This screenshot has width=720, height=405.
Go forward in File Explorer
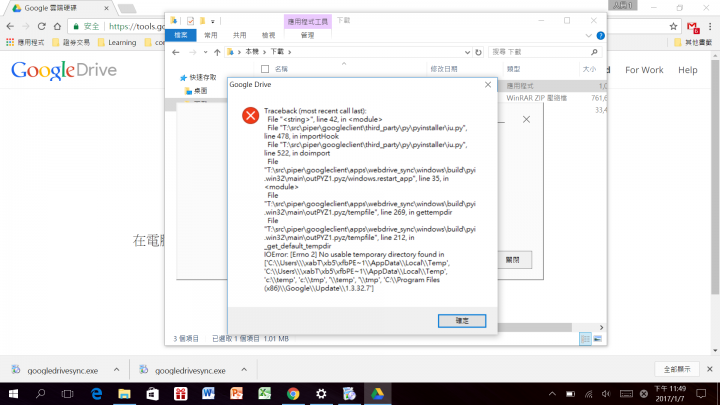click(192, 52)
